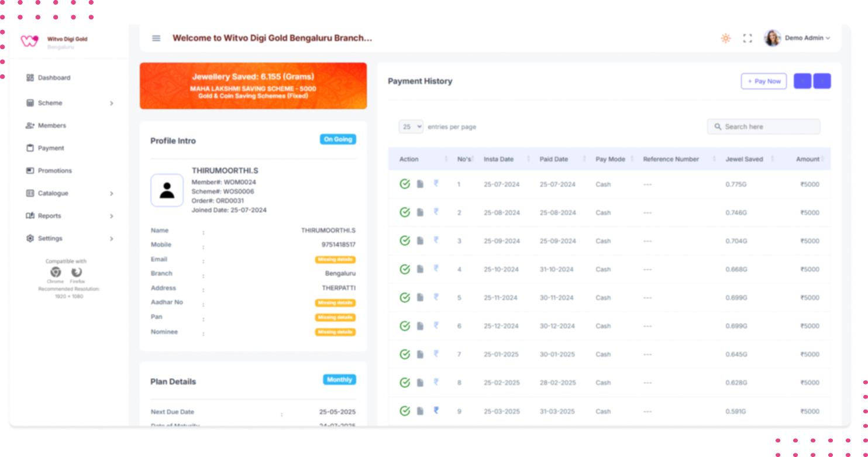Image resolution: width=868 pixels, height=457 pixels.
Task: Select the 31-10-2024 paid date cell
Action: [556, 269]
